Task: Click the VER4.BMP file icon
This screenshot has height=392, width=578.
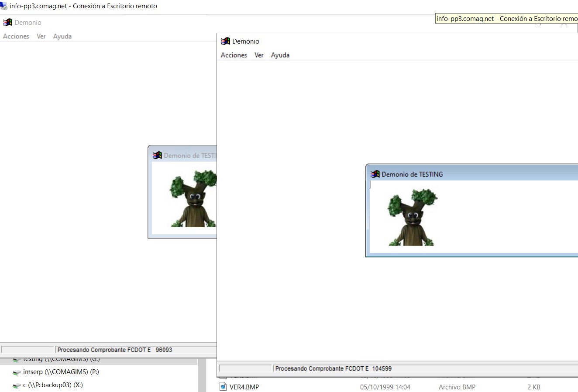Action: click(x=223, y=387)
